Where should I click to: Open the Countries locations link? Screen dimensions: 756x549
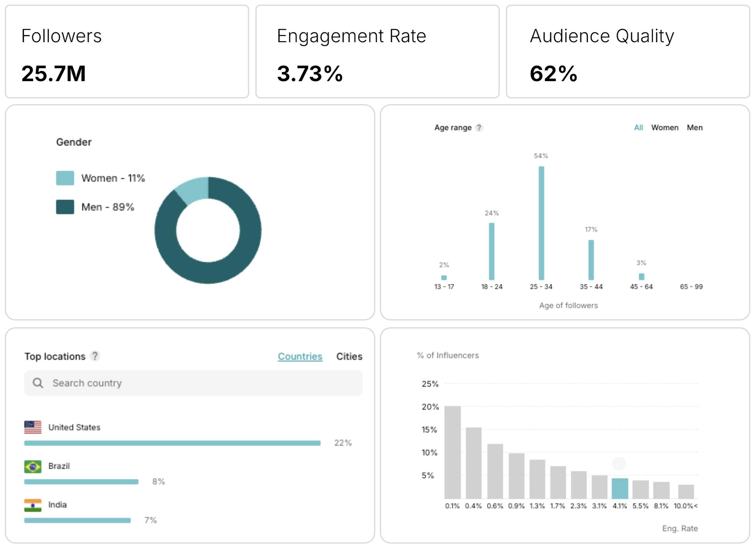(300, 356)
